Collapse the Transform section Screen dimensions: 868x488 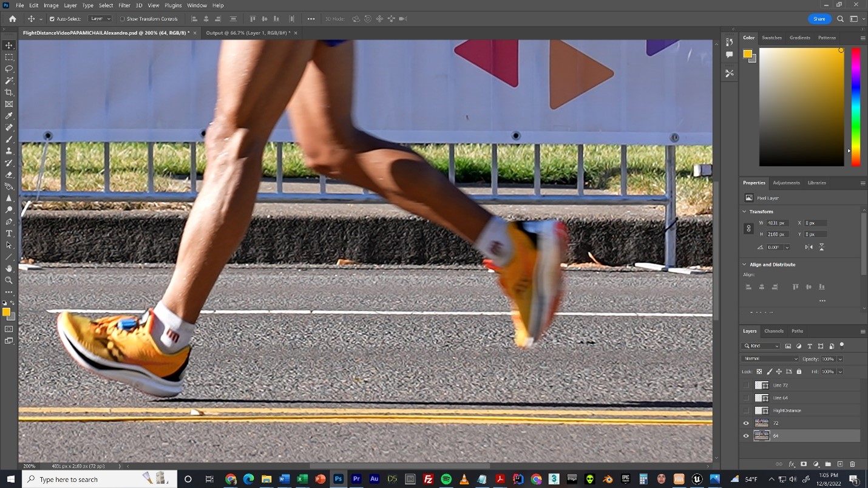[x=745, y=212]
